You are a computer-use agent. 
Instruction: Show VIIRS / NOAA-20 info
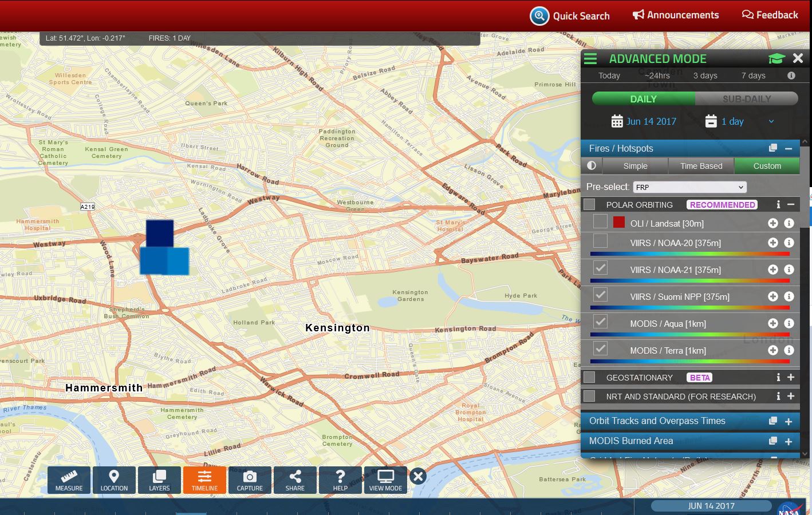789,243
